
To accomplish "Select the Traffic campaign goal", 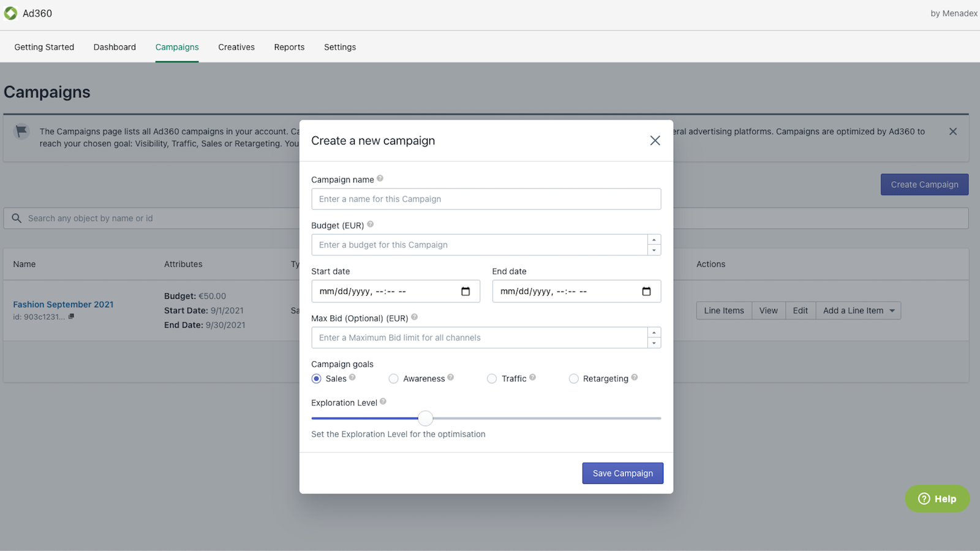I will click(492, 379).
